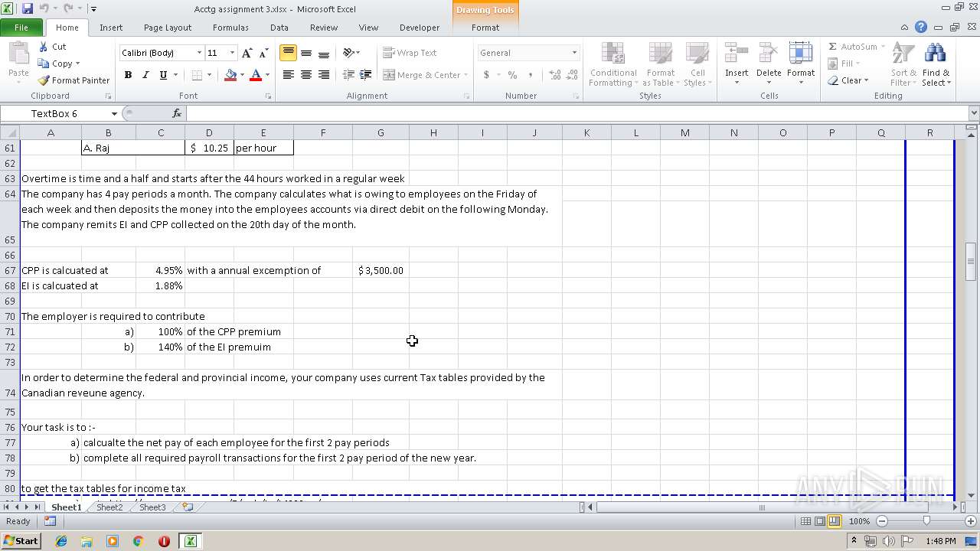Toggle Bold formatting
Image resolution: width=980 pixels, height=551 pixels.
128,75
